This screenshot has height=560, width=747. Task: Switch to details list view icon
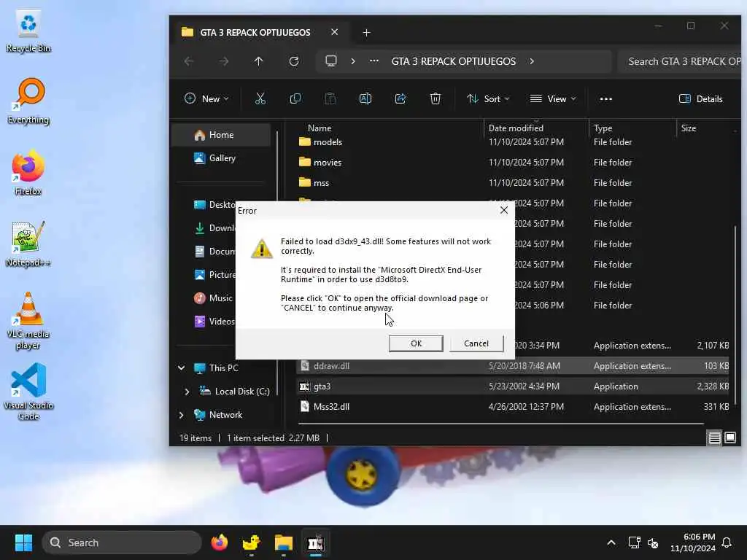click(x=714, y=437)
